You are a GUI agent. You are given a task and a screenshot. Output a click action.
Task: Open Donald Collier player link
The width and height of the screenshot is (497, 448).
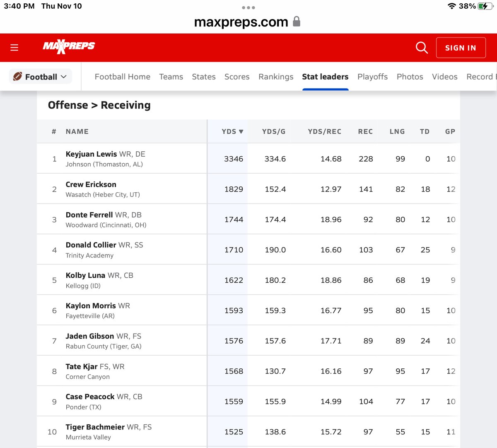click(x=91, y=245)
